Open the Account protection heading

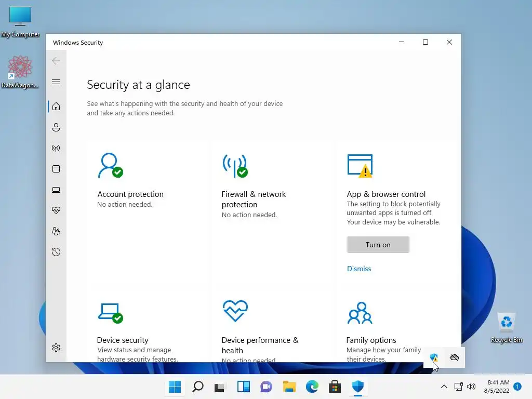coord(130,194)
